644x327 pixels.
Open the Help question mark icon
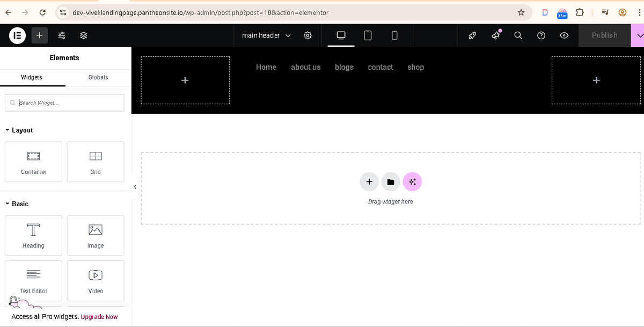coord(541,35)
